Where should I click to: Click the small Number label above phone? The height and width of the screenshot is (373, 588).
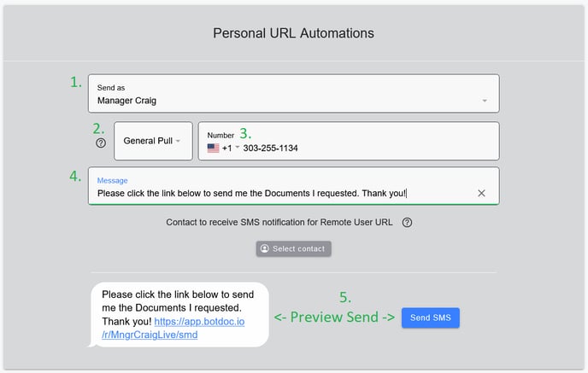(x=220, y=135)
